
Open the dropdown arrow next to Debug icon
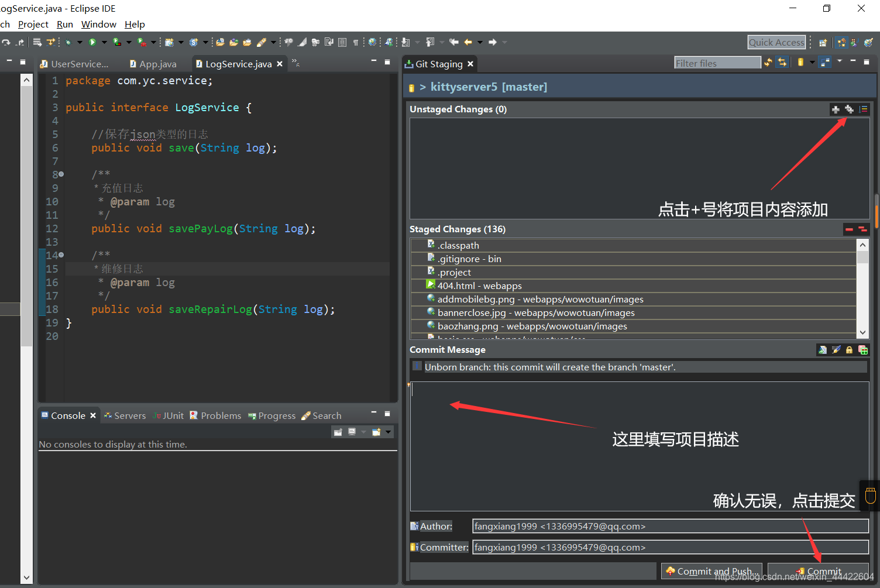(x=80, y=42)
